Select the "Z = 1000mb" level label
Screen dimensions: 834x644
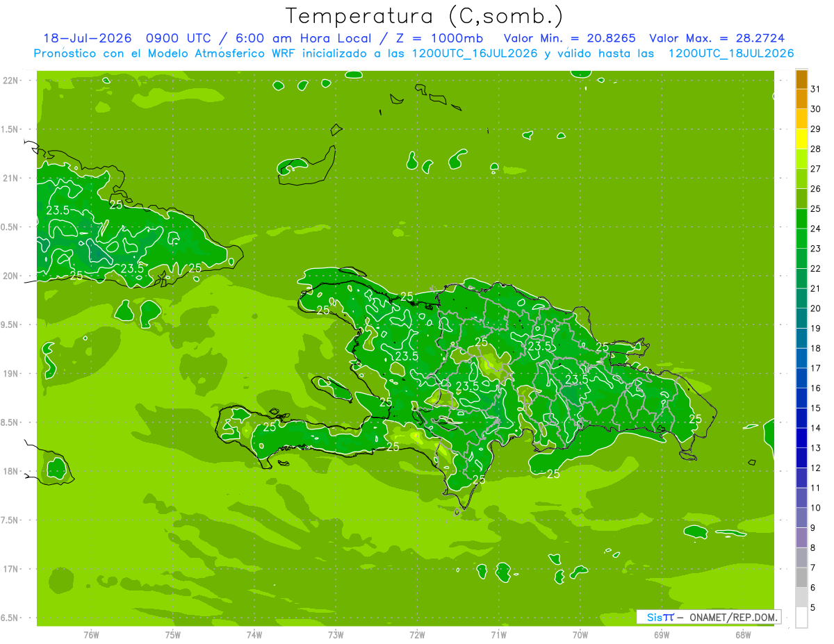point(439,38)
